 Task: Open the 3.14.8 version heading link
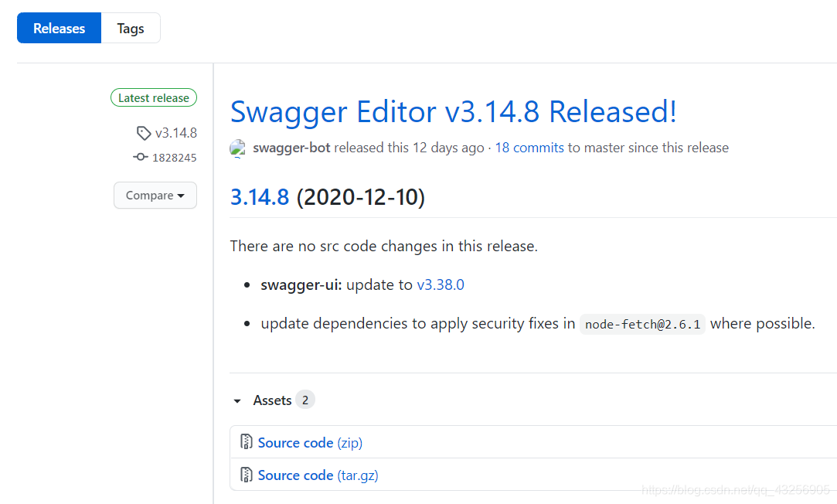pos(260,197)
